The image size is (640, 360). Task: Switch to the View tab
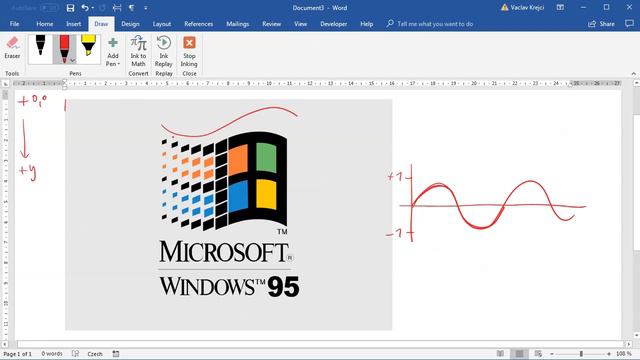300,24
